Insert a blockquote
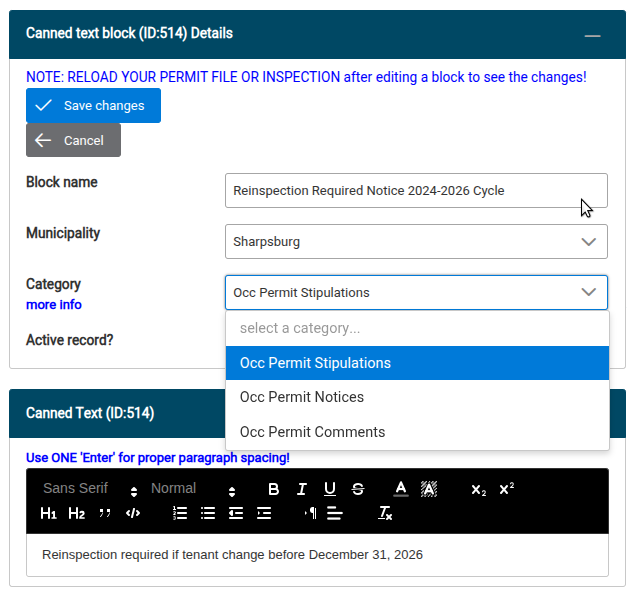Image resolution: width=642 pixels, height=603 pixels. (105, 513)
